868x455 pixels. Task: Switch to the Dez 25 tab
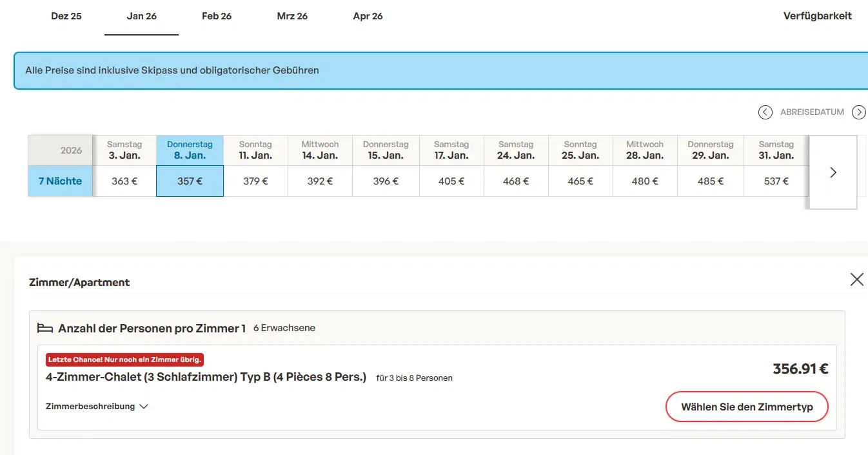(66, 16)
